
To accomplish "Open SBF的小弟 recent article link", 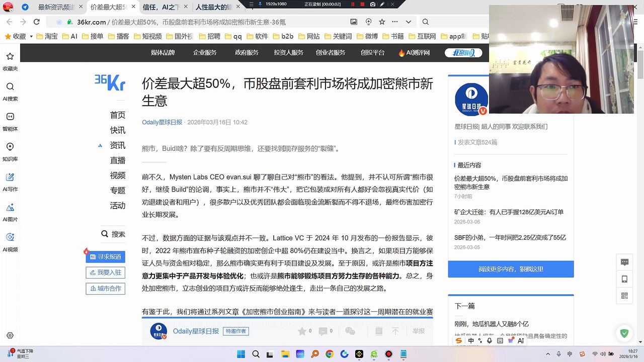I will [x=510, y=237].
